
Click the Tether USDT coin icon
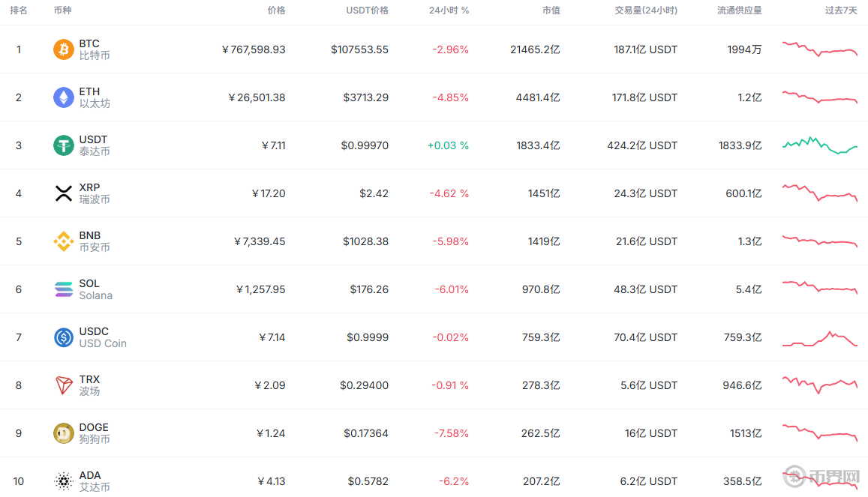[x=64, y=145]
